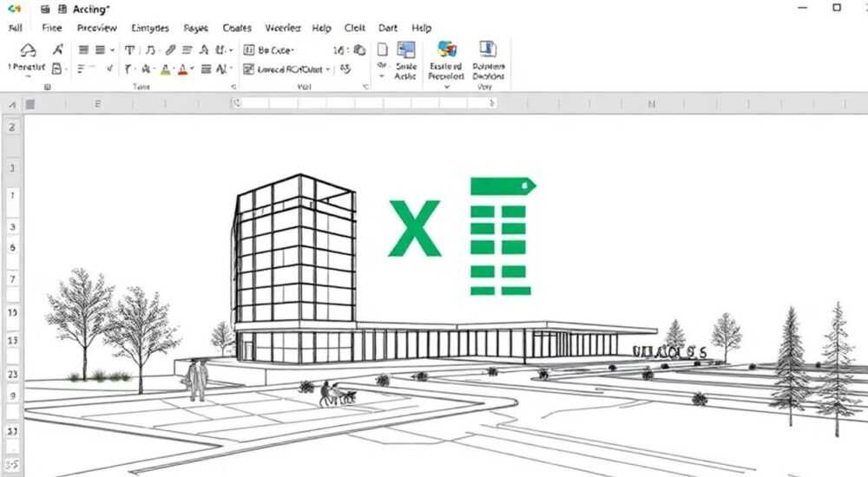Click the paperclip-like icon in the top row
The width and height of the screenshot is (868, 477).
click(x=170, y=49)
